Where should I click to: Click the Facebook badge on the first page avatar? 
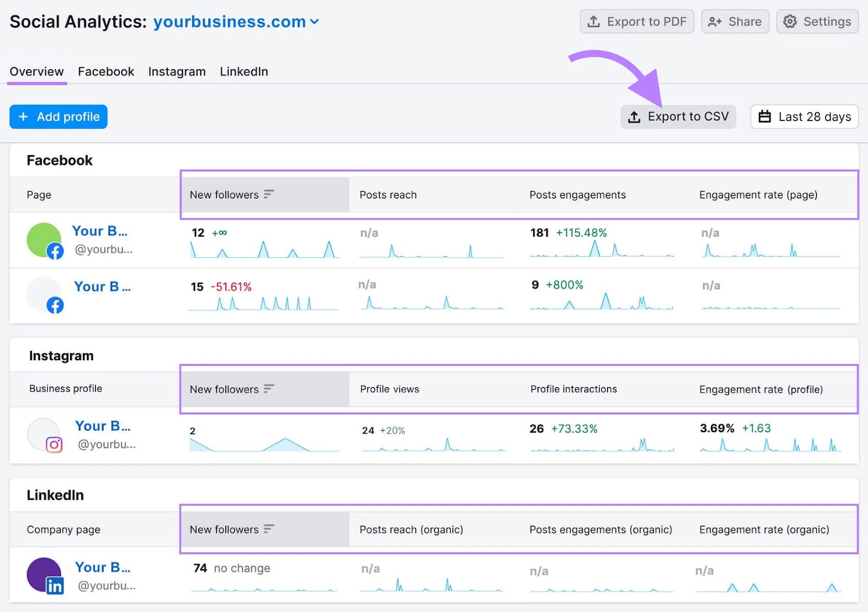click(x=56, y=251)
